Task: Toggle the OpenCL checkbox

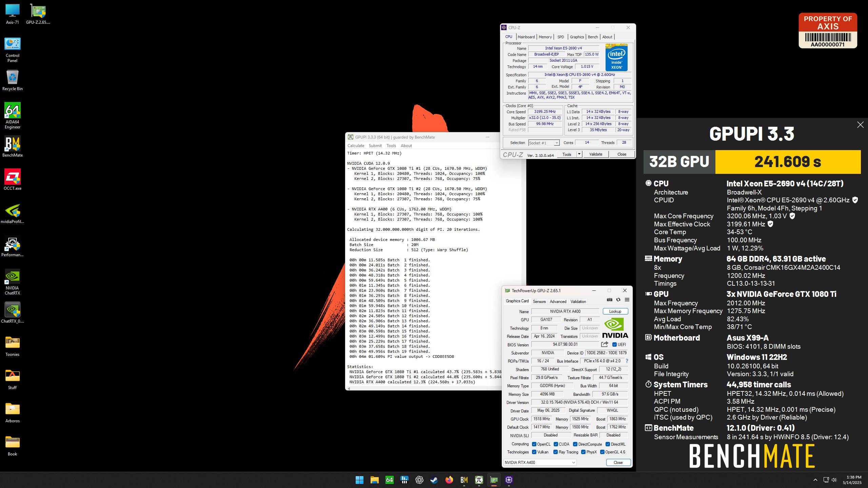Action: [534, 444]
